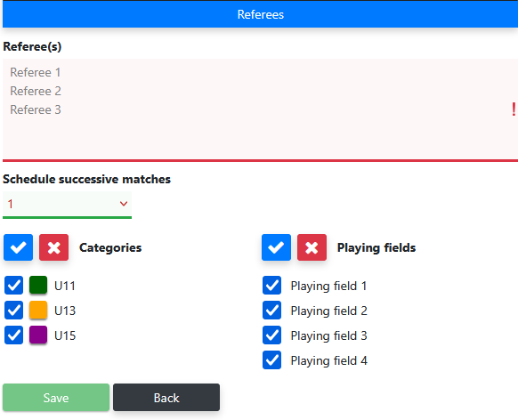Click the Playing field 1 label
The width and height of the screenshot is (518, 420).
pos(328,286)
